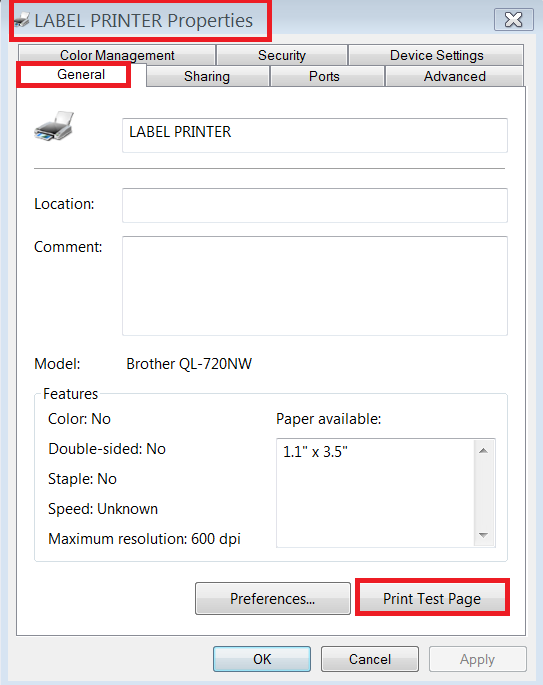Click the Speed: Unknown text
Image resolution: width=543 pixels, height=685 pixels.
tap(103, 509)
